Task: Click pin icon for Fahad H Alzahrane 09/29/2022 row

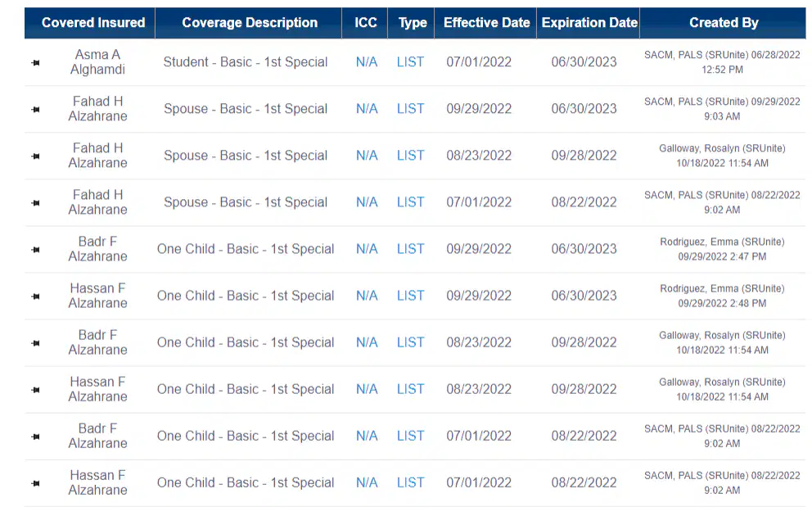Action: 35,110
